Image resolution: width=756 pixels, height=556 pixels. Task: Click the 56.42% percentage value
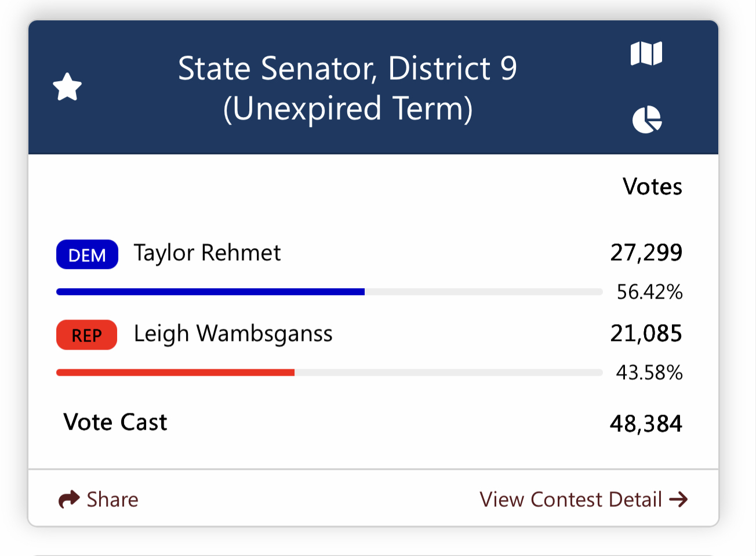pos(649,292)
